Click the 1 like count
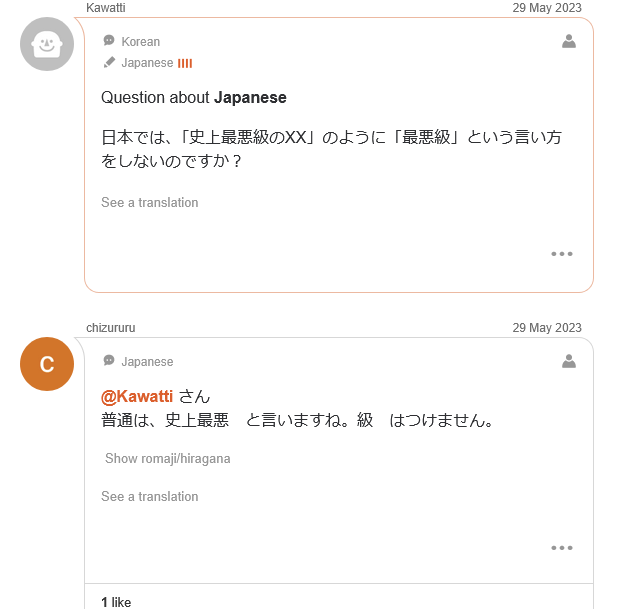Viewport: 628px width, 609px height. [116, 602]
